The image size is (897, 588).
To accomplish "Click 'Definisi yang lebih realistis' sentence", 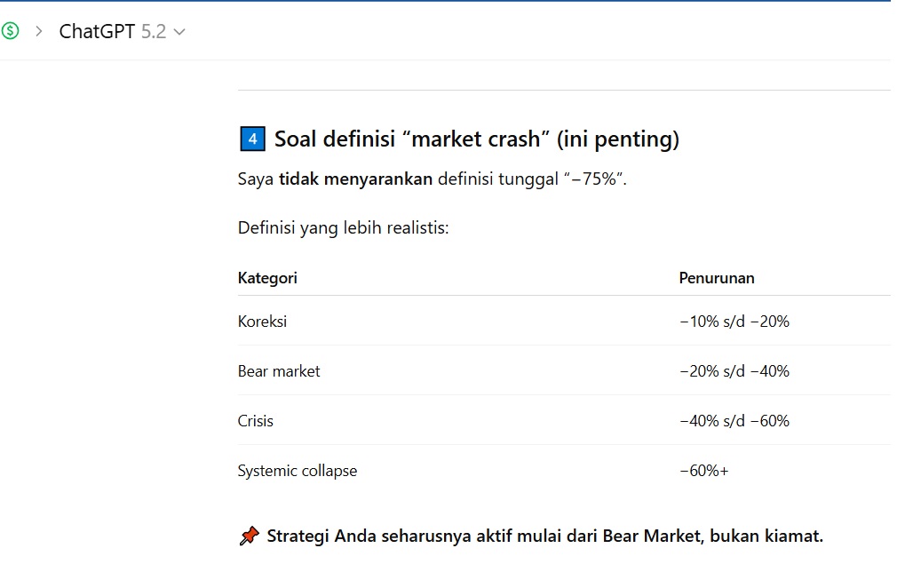I will pos(343,228).
